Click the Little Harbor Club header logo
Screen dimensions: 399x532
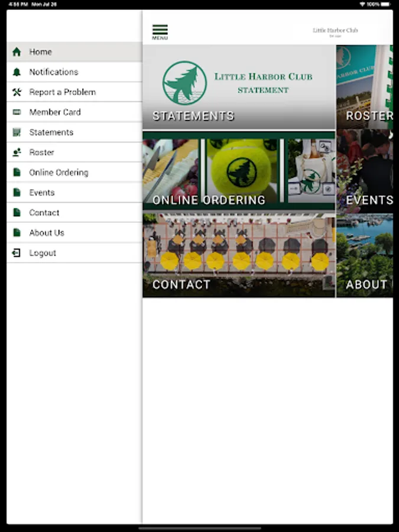click(x=335, y=32)
